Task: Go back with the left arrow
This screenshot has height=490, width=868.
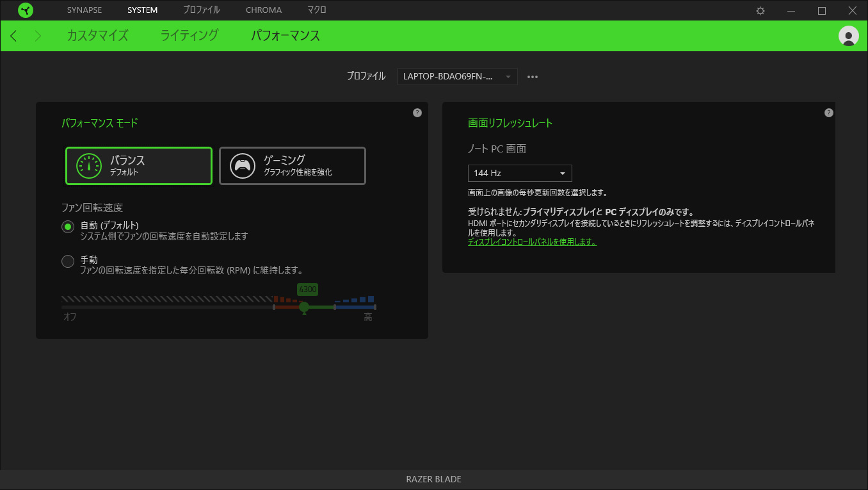Action: click(14, 36)
